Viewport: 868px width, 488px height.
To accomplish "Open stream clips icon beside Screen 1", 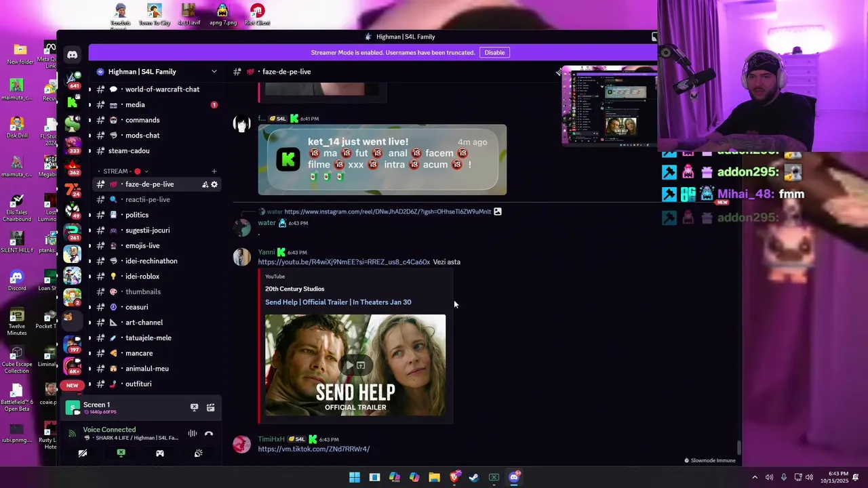I will [210, 407].
